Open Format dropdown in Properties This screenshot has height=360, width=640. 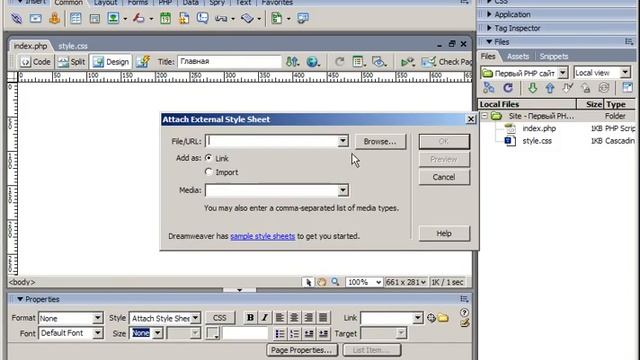click(x=98, y=318)
